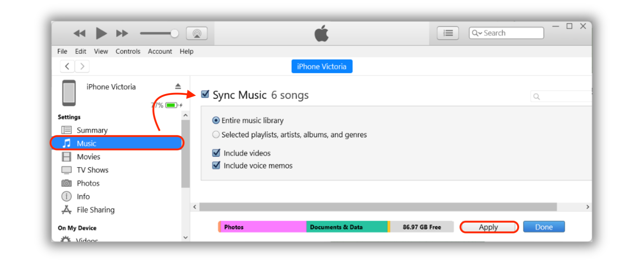This screenshot has width=644, height=263.
Task: Click the File Sharing apps icon
Action: pos(67,209)
